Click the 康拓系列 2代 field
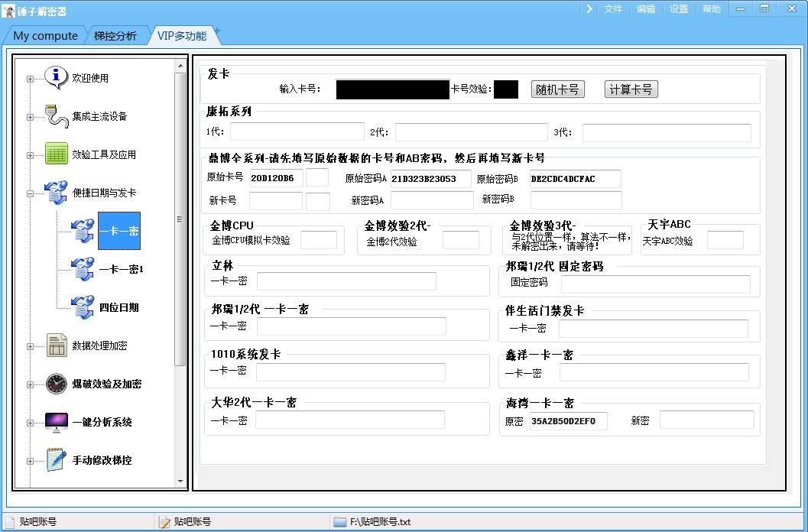Image resolution: width=808 pixels, height=532 pixels. 471,132
